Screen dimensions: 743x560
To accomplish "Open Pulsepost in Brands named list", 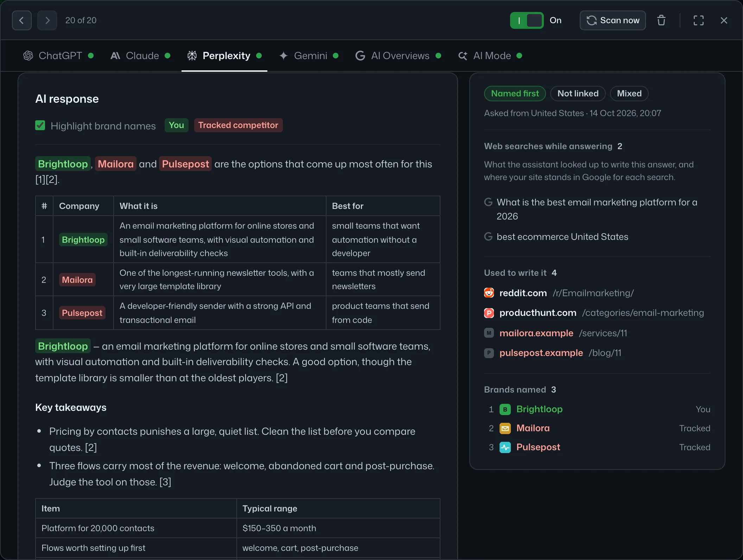I will 538,447.
